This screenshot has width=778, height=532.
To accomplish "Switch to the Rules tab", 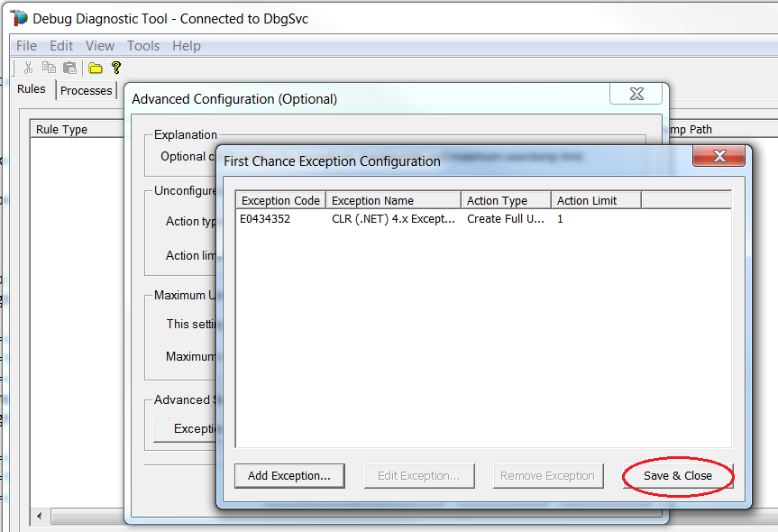I will coord(31,89).
